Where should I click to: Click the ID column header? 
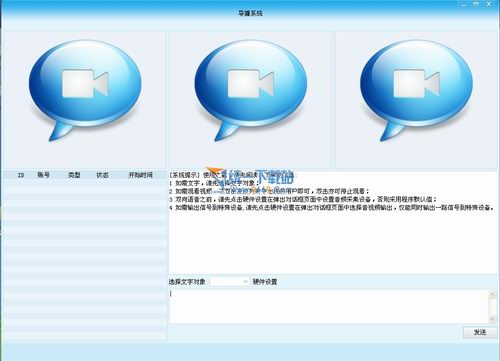click(21, 175)
